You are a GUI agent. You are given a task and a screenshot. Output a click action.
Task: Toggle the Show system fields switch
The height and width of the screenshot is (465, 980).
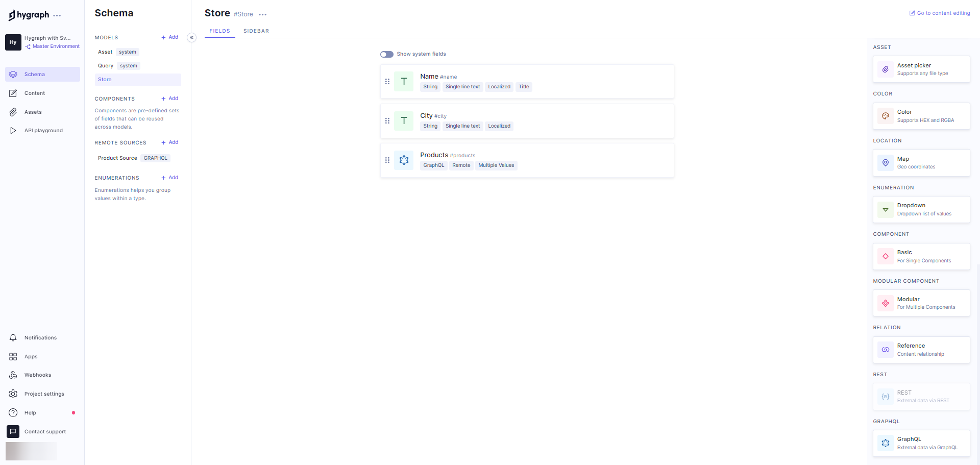386,54
